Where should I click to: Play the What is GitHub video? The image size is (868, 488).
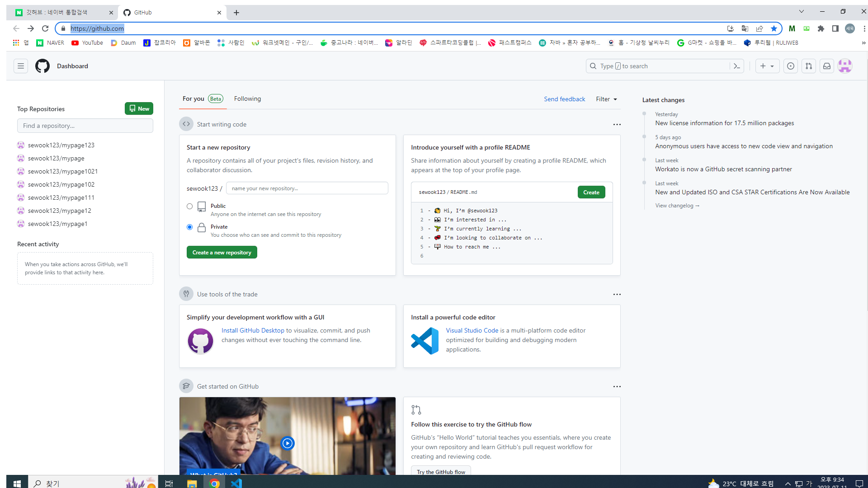click(x=288, y=443)
